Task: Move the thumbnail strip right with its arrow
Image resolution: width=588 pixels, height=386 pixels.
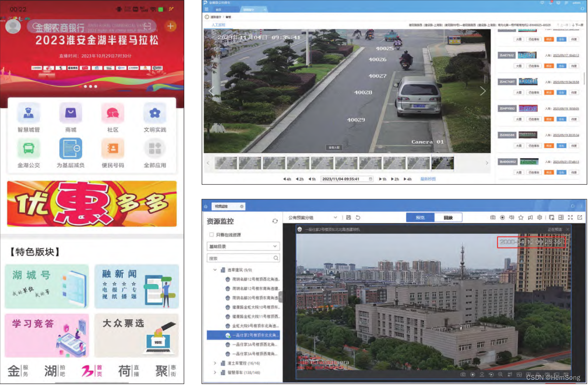Action: 487,163
